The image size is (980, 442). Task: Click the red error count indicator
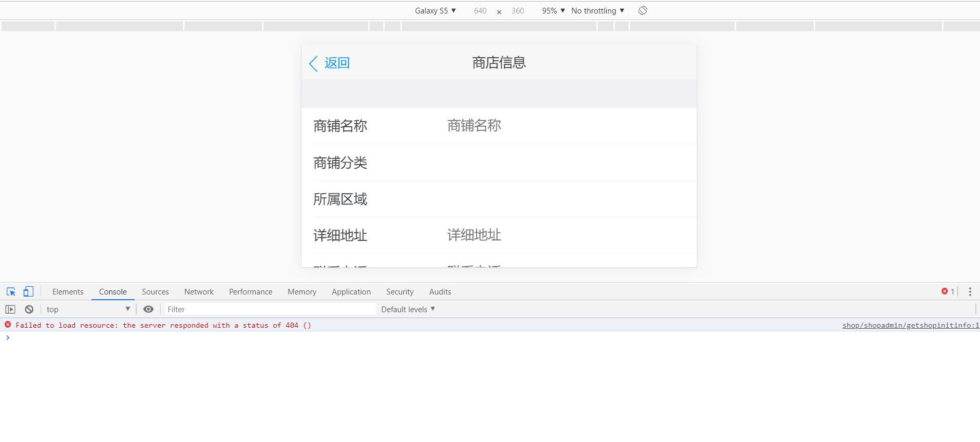pos(948,292)
